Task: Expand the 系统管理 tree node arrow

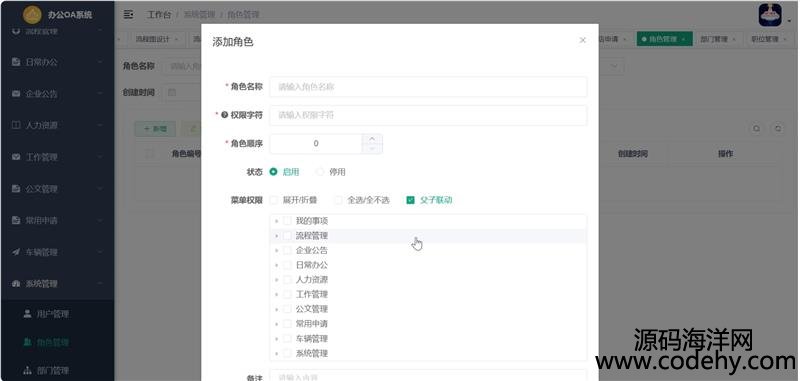Action: click(x=277, y=353)
